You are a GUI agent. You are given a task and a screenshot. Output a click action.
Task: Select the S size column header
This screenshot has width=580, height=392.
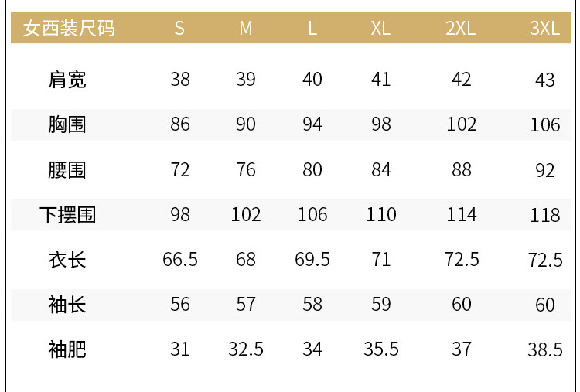coord(179,28)
